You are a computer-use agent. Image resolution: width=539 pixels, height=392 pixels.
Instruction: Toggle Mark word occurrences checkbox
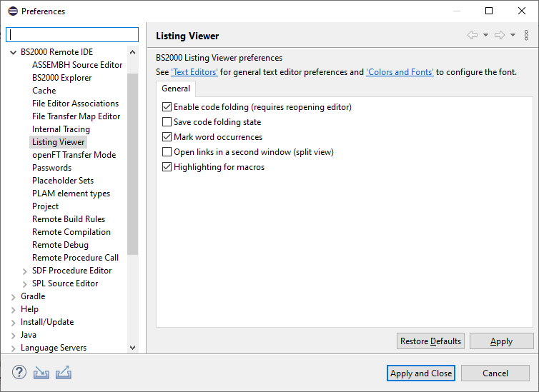(167, 137)
